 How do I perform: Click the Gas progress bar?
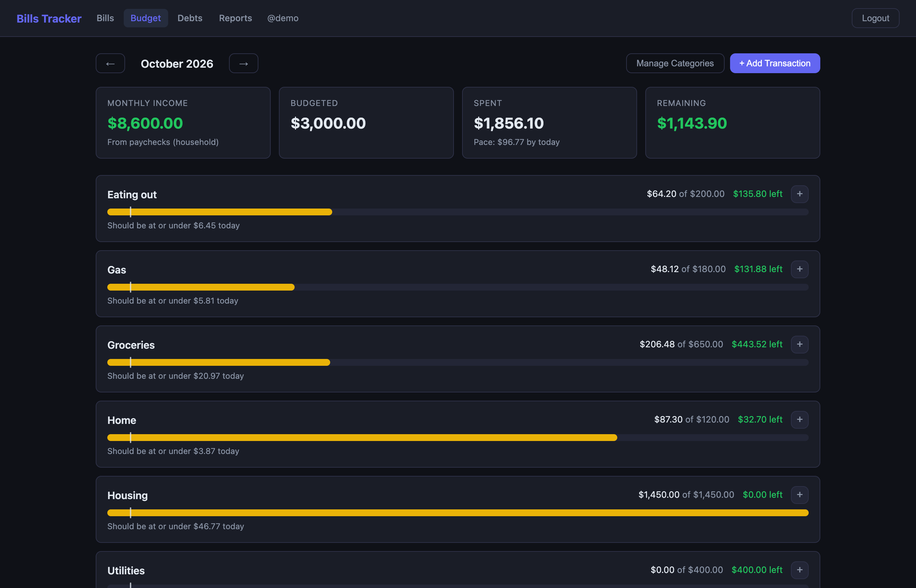click(x=458, y=287)
